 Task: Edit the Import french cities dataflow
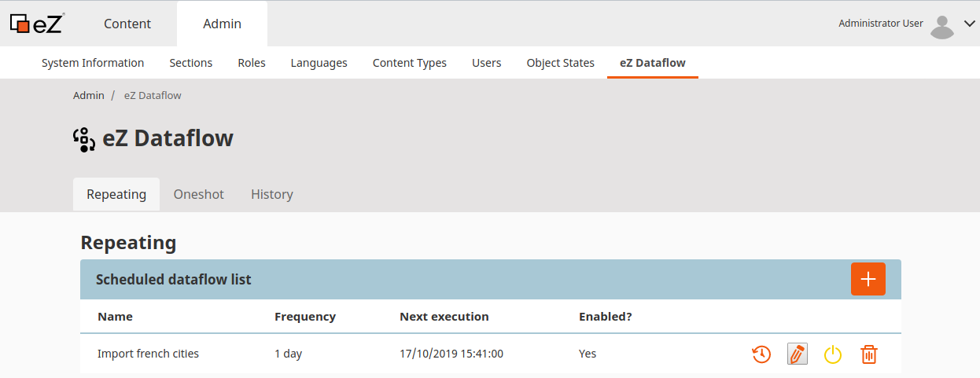(797, 354)
